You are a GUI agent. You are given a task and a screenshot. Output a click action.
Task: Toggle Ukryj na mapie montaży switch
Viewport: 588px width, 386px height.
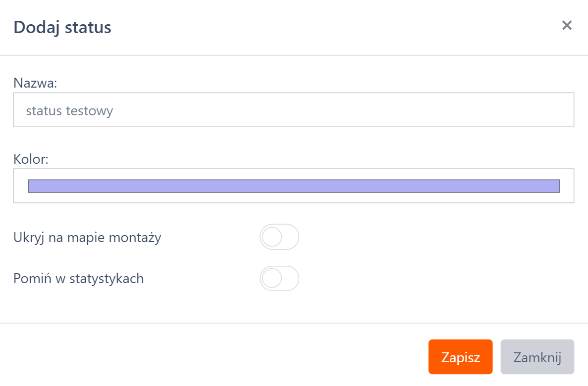279,237
